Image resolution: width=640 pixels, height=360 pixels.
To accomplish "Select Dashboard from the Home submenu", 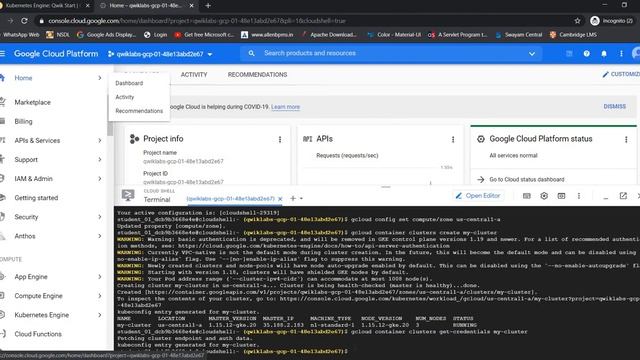I will tap(129, 83).
